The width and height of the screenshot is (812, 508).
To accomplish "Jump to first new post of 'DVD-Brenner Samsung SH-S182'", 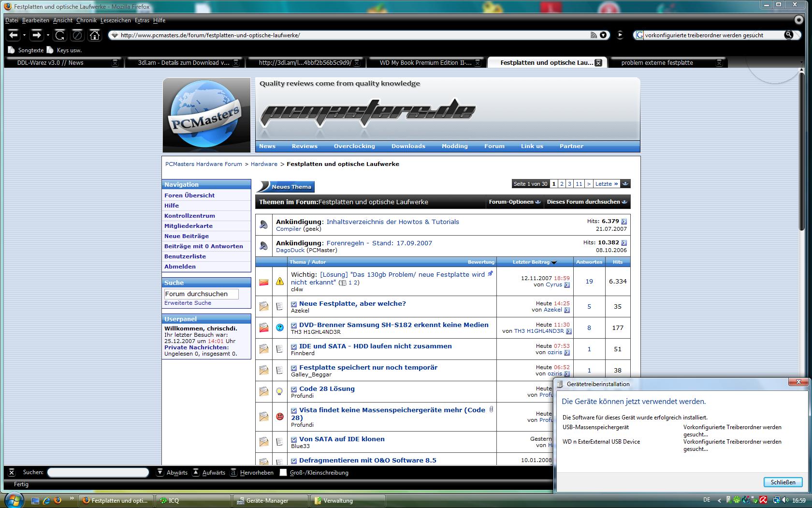I will click(294, 325).
